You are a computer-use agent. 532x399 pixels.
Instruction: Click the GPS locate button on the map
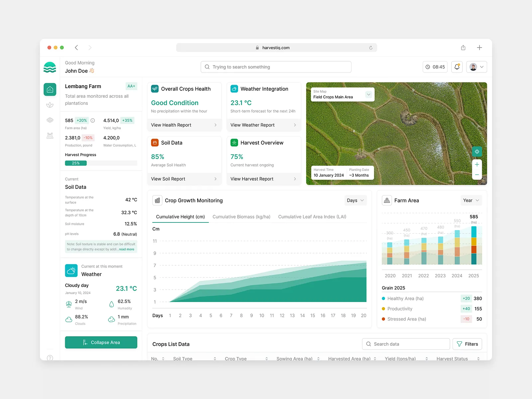point(477,152)
